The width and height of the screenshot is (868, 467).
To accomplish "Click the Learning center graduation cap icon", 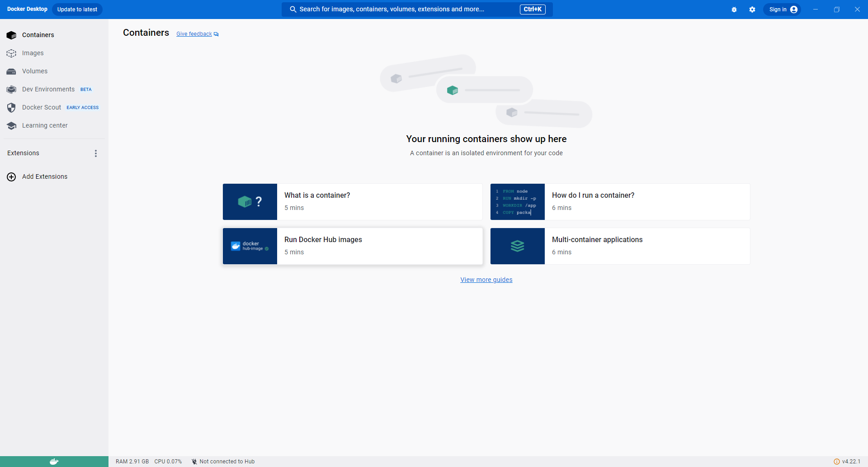I will coord(11,126).
